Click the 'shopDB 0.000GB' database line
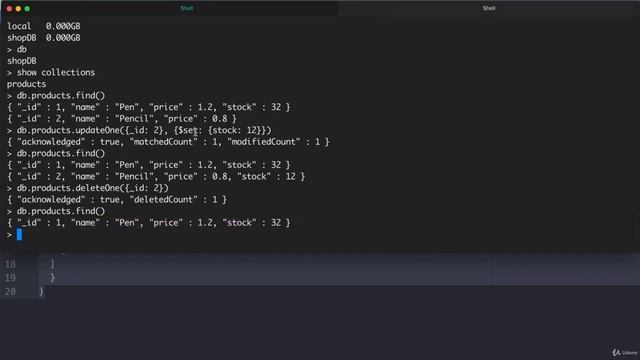 pos(44,38)
